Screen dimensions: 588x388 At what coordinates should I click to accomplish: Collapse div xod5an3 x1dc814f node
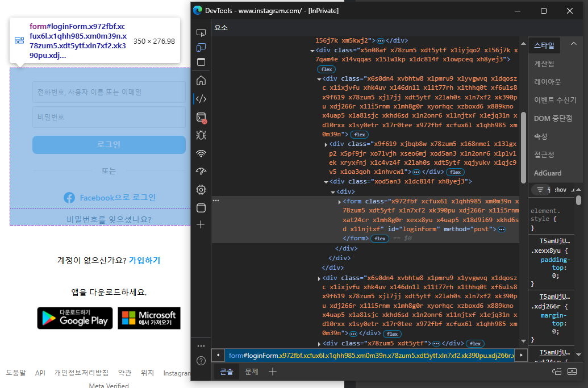click(326, 182)
